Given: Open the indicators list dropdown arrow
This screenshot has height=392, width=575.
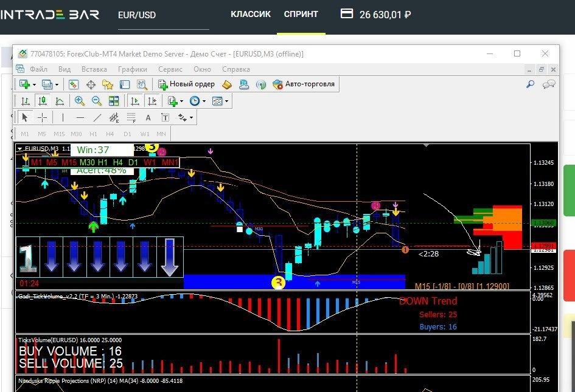Looking at the screenshot, I should (x=181, y=101).
